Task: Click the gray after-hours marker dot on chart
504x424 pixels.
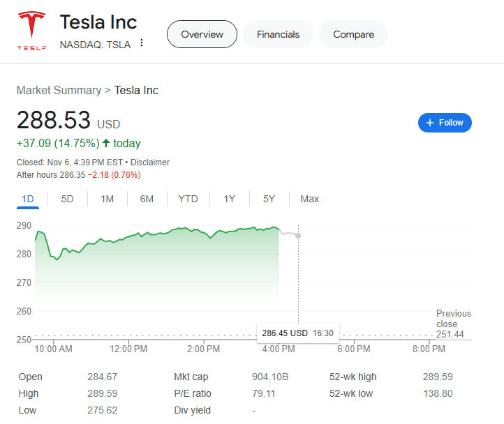Action: click(298, 236)
